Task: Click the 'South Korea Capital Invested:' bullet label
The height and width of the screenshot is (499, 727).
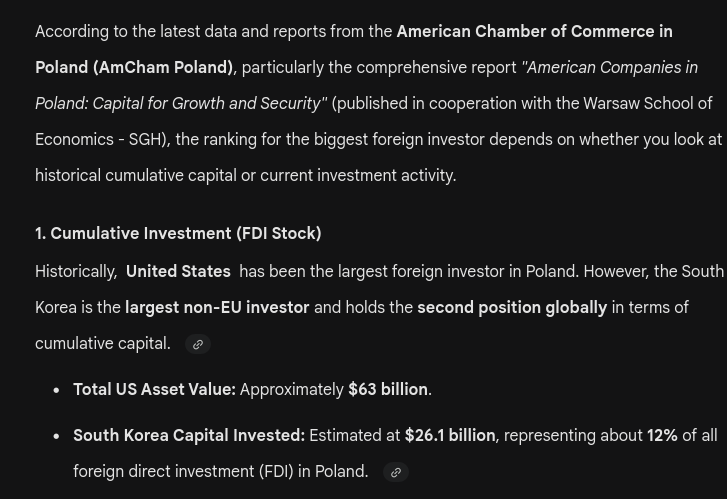Action: click(189, 435)
